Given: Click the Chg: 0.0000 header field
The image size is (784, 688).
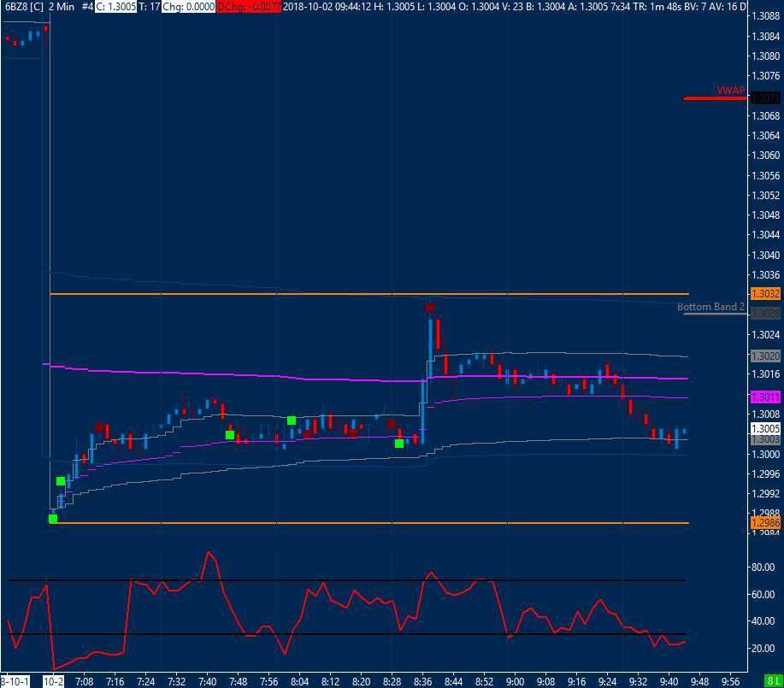Looking at the screenshot, I should coord(188,7).
